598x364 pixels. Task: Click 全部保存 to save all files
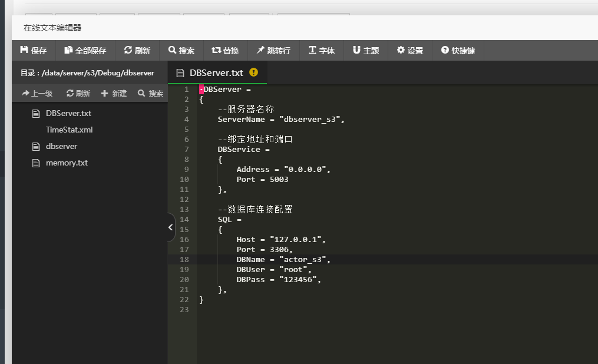[x=85, y=51]
